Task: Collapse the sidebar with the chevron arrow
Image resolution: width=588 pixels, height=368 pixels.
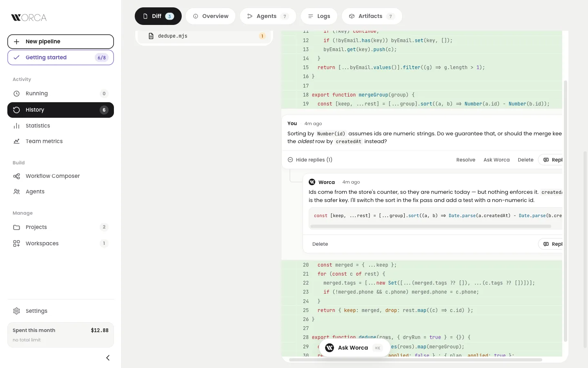Action: [x=108, y=358]
